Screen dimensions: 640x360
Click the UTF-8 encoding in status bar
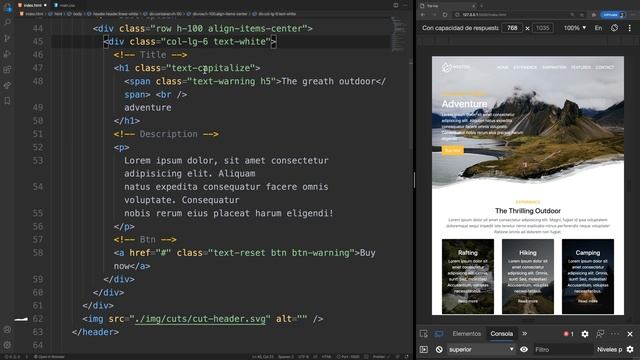pyautogui.click(x=304, y=357)
